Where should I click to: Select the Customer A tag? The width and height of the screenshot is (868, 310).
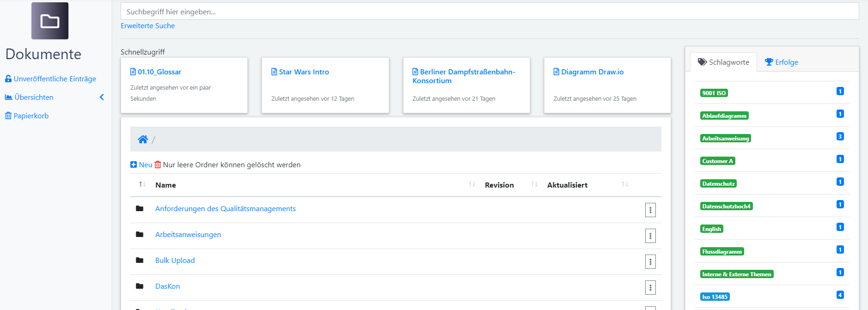click(x=718, y=161)
